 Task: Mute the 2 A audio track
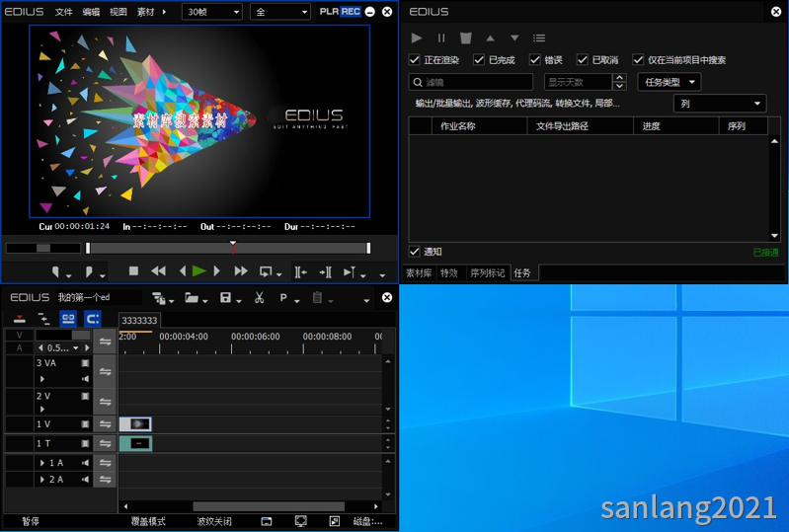click(86, 480)
